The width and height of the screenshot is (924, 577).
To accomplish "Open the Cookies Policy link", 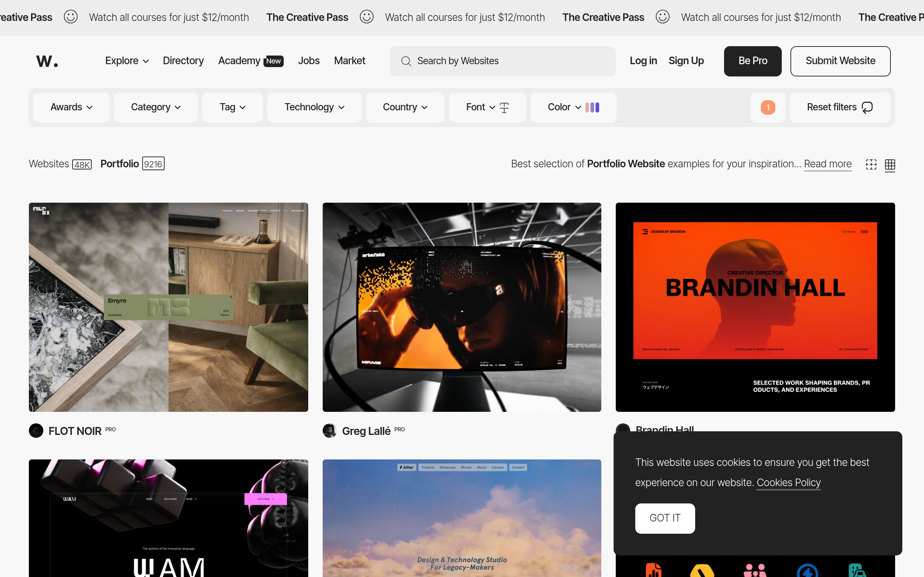I will point(788,483).
